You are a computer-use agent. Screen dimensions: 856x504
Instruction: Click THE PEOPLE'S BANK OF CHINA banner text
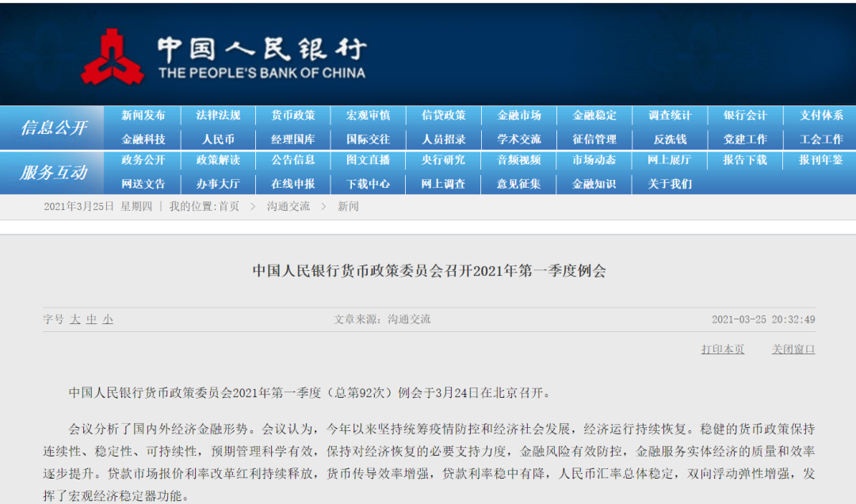pyautogui.click(x=262, y=73)
